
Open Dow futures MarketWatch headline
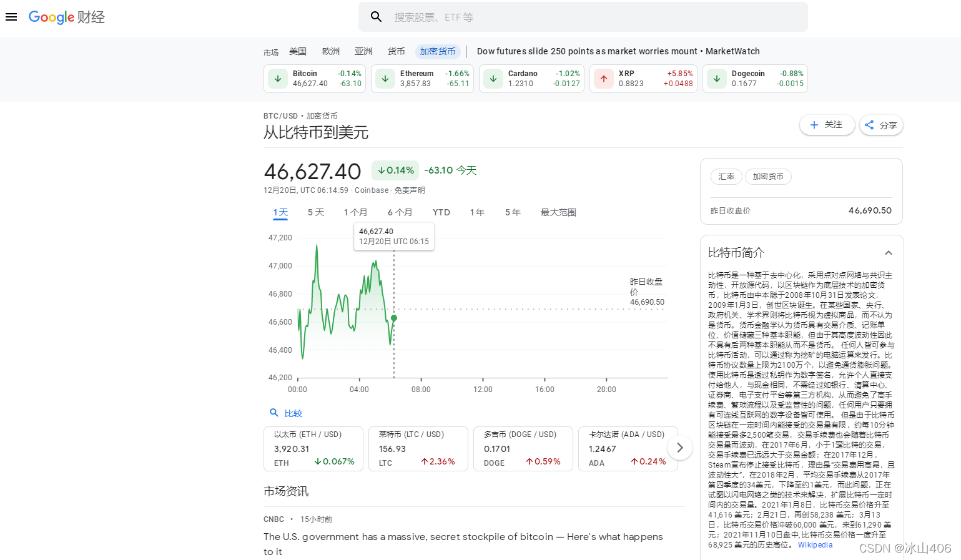point(618,52)
